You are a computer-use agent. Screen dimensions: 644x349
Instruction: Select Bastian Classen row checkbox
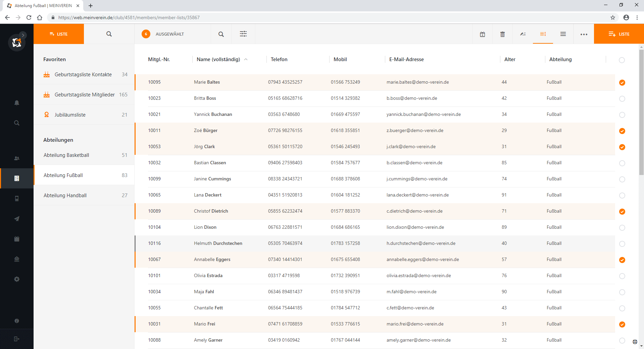pyautogui.click(x=622, y=163)
